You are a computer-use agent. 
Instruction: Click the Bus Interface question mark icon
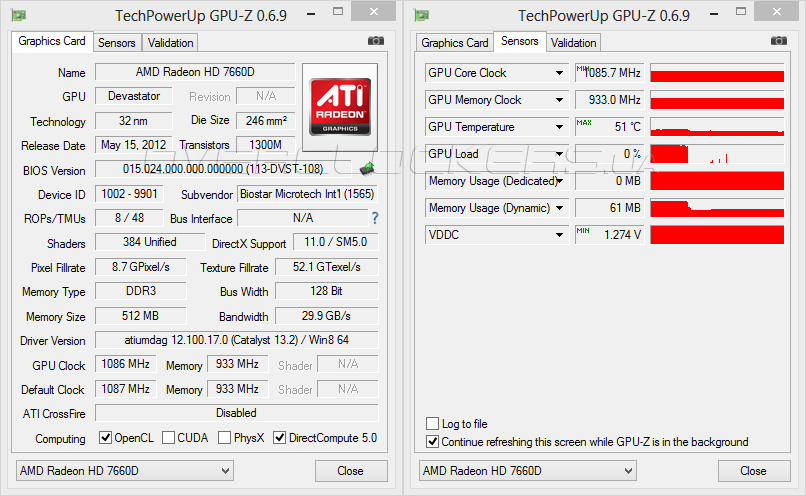375,218
